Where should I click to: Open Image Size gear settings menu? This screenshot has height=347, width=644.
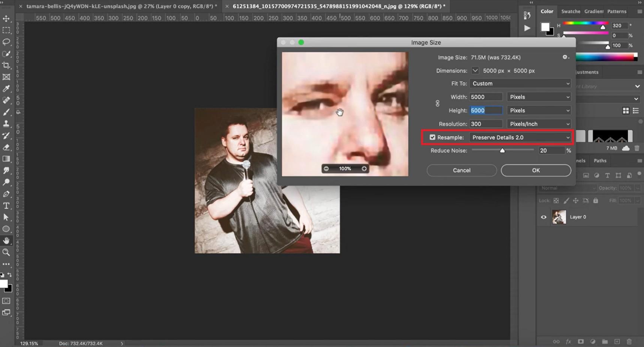click(565, 57)
